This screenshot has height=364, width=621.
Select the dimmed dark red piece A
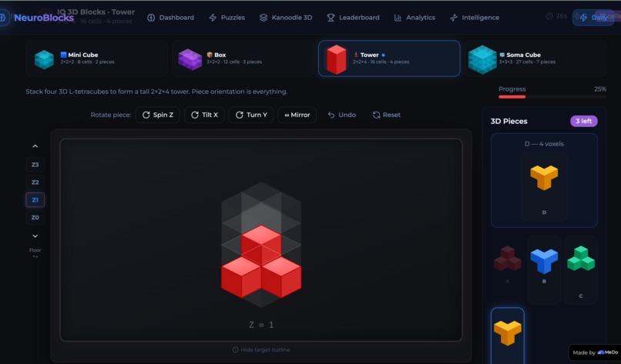[507, 259]
